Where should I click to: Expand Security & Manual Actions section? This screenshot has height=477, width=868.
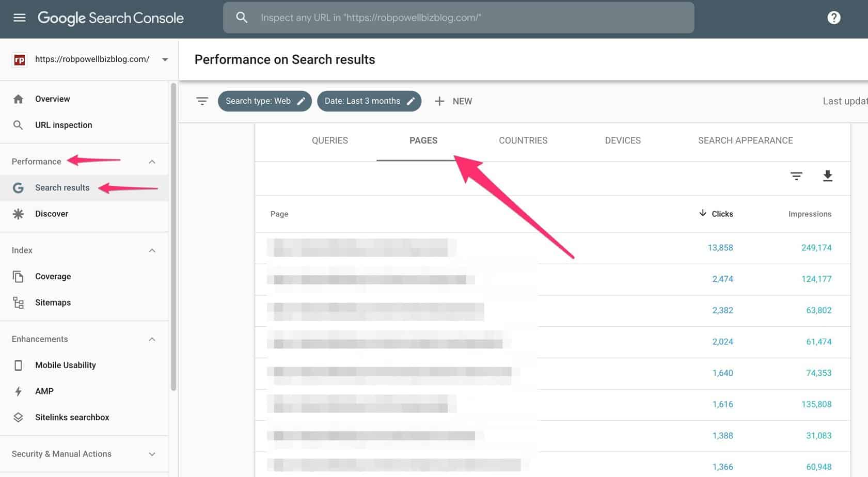[x=152, y=454]
